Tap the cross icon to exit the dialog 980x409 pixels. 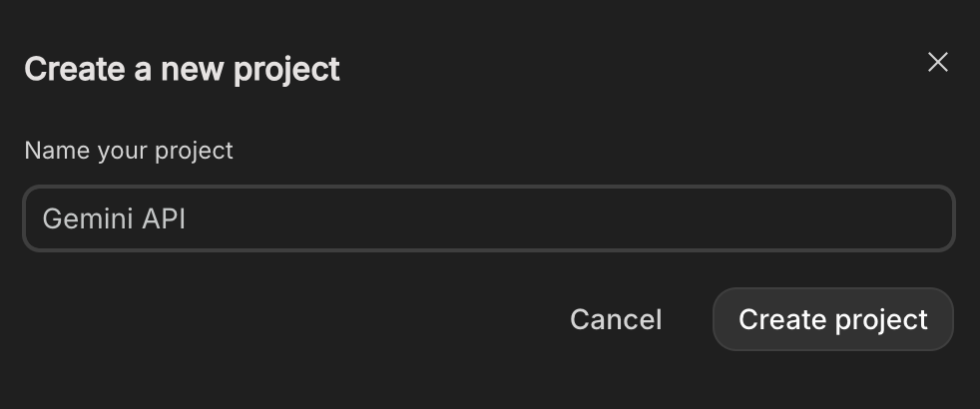point(937,63)
